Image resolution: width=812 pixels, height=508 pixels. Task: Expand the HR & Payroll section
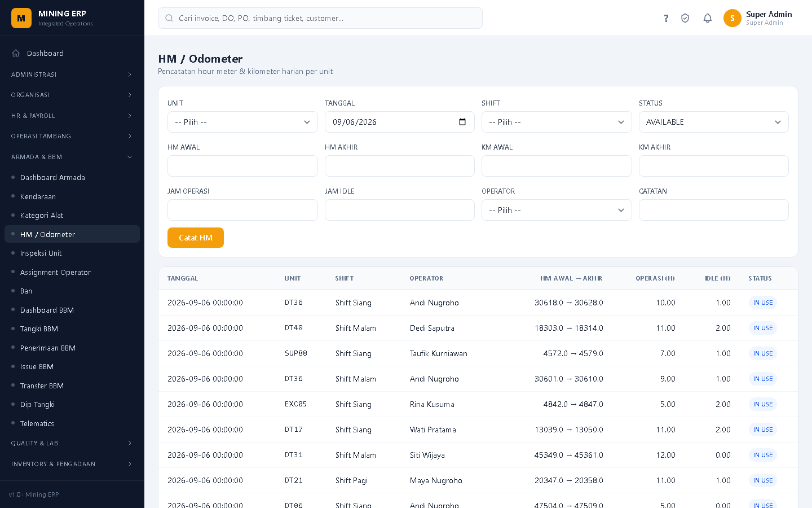pos(72,116)
